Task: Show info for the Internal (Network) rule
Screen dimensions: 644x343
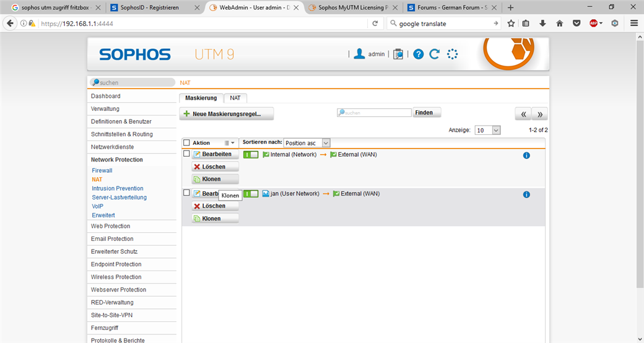Action: click(x=526, y=155)
